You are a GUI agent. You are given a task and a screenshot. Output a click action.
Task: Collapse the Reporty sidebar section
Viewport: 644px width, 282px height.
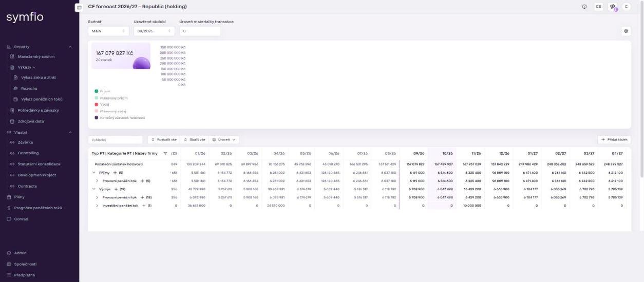(70, 47)
